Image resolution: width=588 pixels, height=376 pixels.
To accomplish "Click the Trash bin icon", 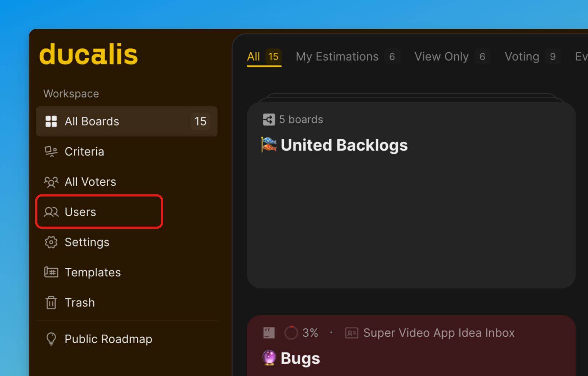I will pyautogui.click(x=51, y=303).
